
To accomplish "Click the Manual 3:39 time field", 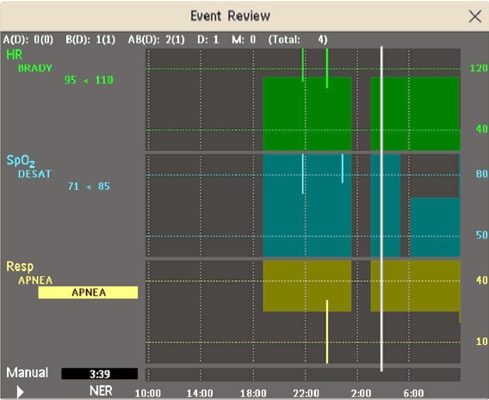I will pos(99,374).
